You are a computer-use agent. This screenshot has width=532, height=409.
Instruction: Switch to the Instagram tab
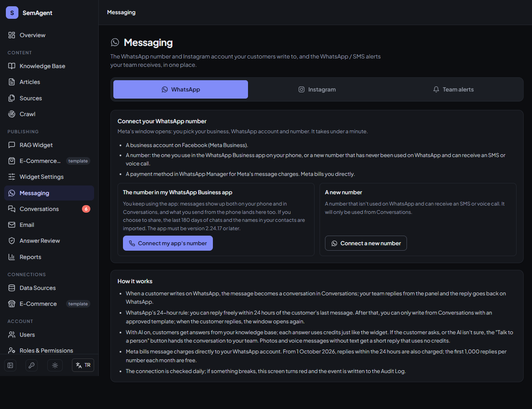coord(317,89)
